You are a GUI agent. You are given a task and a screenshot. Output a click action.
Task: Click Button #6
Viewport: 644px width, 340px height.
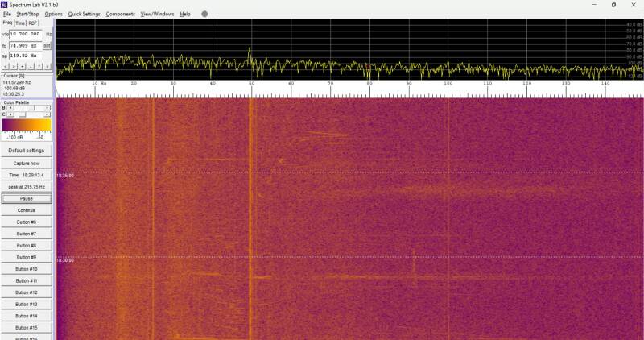[27, 222]
